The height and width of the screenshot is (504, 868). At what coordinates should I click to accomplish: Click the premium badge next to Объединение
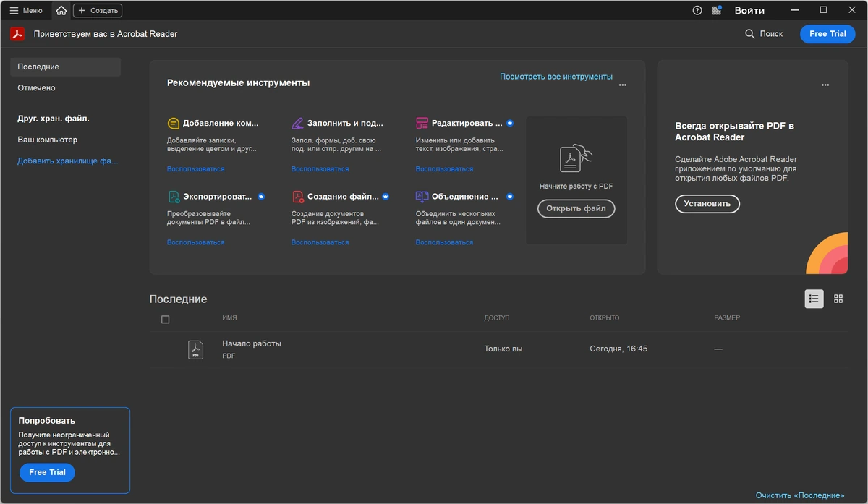[510, 197]
